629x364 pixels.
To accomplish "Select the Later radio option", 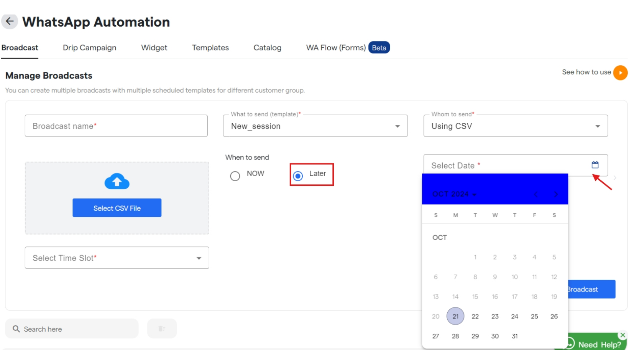I will click(x=298, y=176).
